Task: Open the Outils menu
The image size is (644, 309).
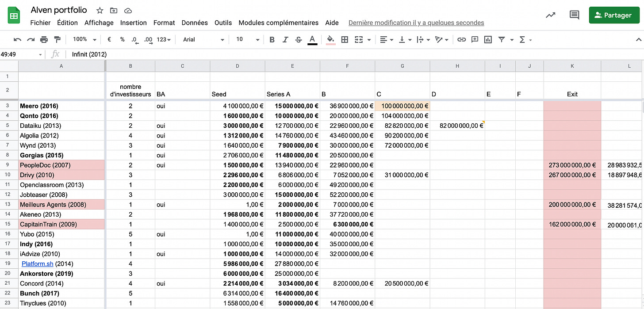Action: 223,23
